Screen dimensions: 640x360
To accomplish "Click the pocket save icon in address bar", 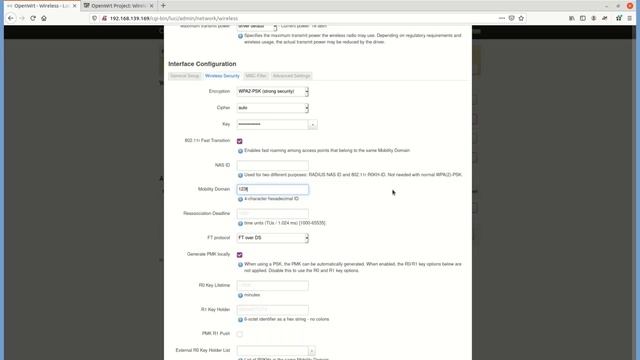I will pos(511,18).
